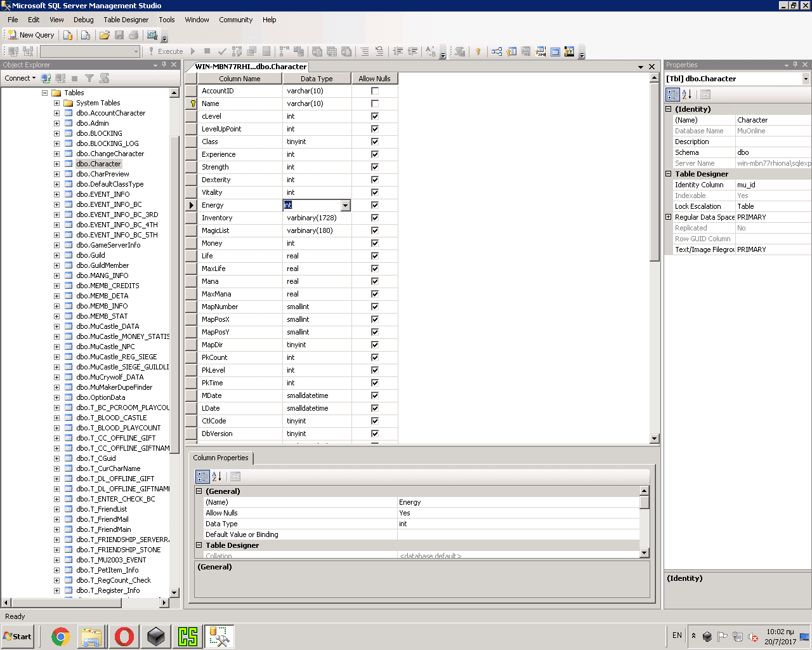The height and width of the screenshot is (650, 812).
Task: Click the primary key row selector for Name
Action: [191, 103]
